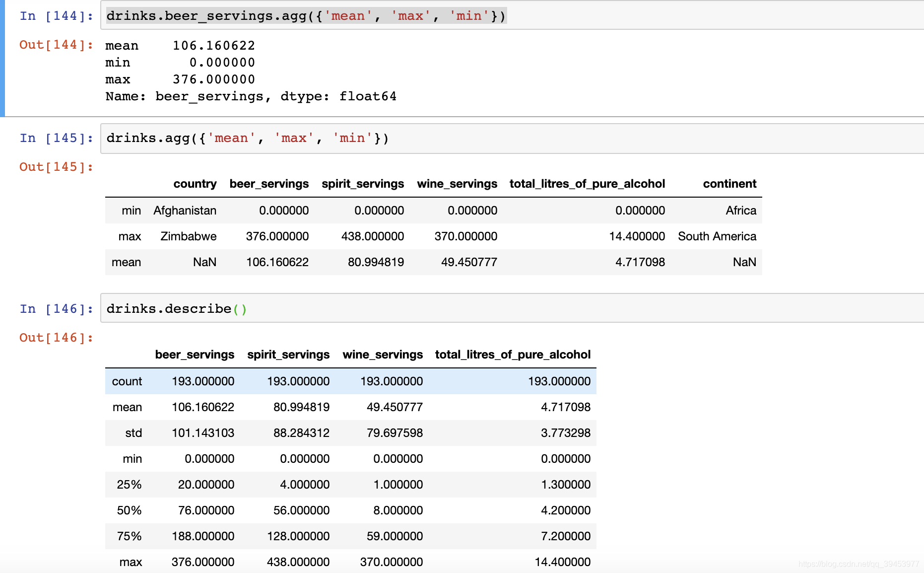The image size is (924, 573).
Task: Click the 59.000000 cell in 75% row
Action: click(395, 536)
